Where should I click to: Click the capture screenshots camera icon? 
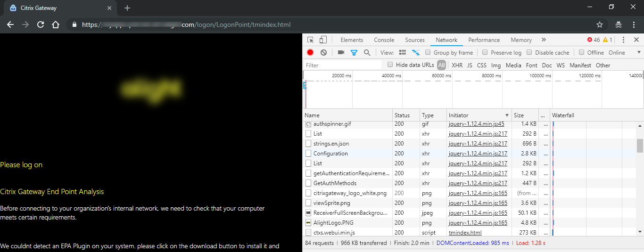[x=341, y=53]
